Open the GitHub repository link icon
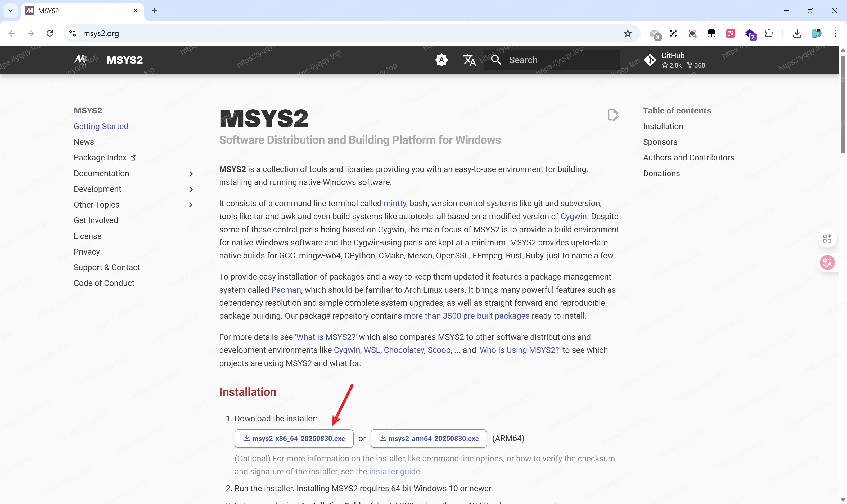847x504 pixels. tap(650, 60)
